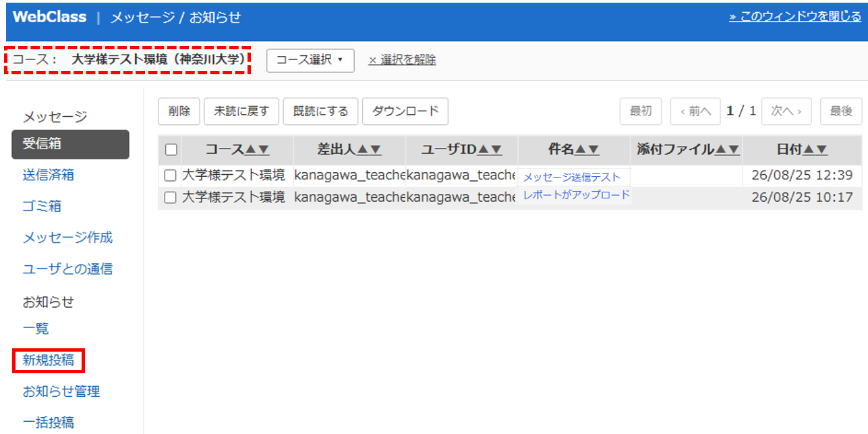The width and height of the screenshot is (868, 434).
Task: Click the ダウンロード button
Action: pyautogui.click(x=405, y=111)
